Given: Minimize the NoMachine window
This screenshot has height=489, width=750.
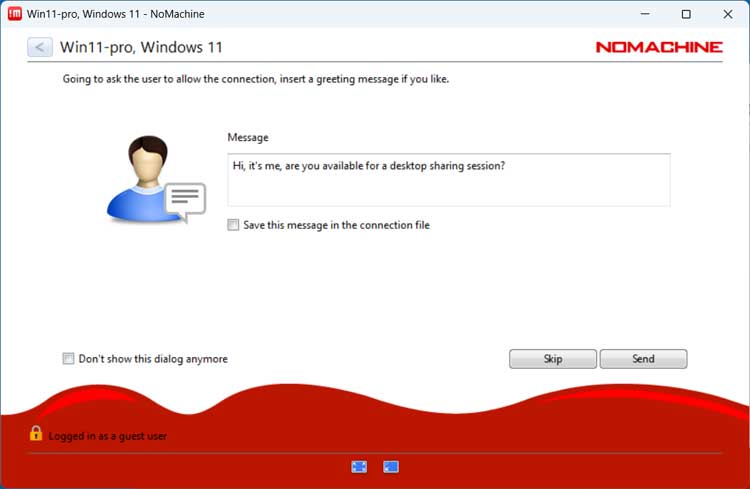Looking at the screenshot, I should [x=645, y=14].
